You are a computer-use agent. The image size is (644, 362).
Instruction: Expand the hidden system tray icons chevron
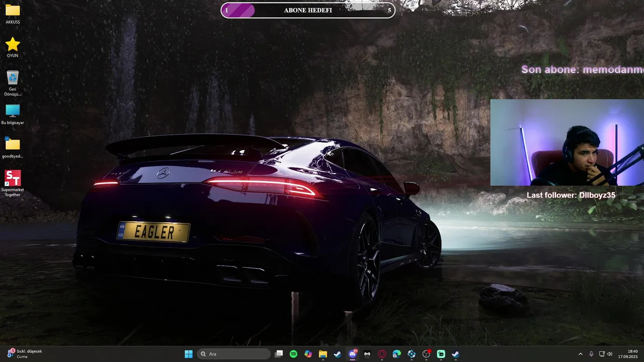pos(580,354)
